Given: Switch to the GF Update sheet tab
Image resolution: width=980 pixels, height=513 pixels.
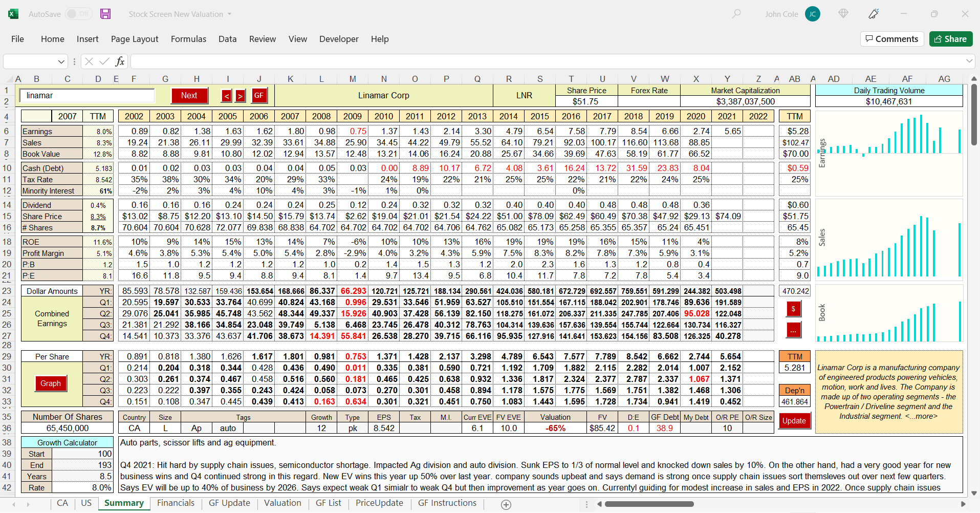Looking at the screenshot, I should 229,503.
